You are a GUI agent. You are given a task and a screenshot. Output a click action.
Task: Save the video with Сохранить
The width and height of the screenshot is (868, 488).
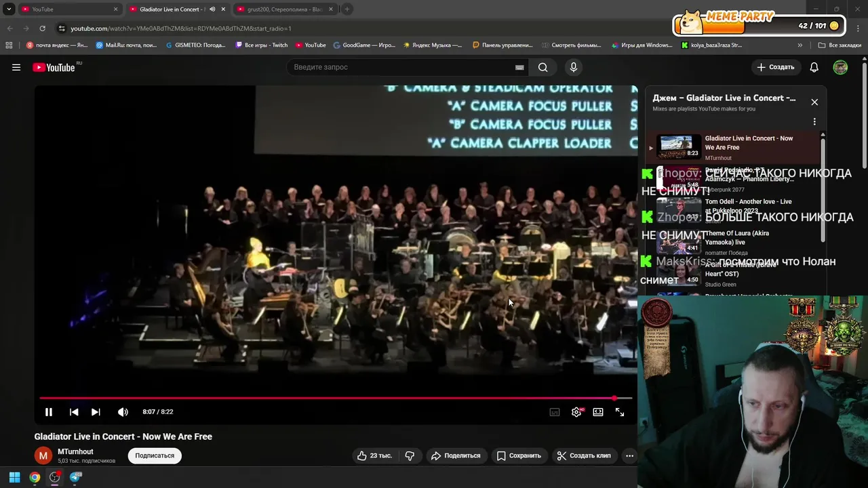[519, 455]
